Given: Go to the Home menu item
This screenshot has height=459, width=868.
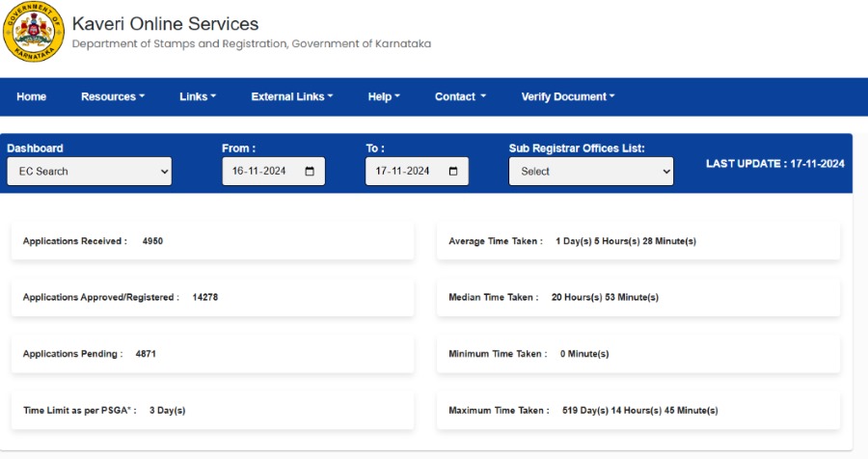Looking at the screenshot, I should point(31,96).
